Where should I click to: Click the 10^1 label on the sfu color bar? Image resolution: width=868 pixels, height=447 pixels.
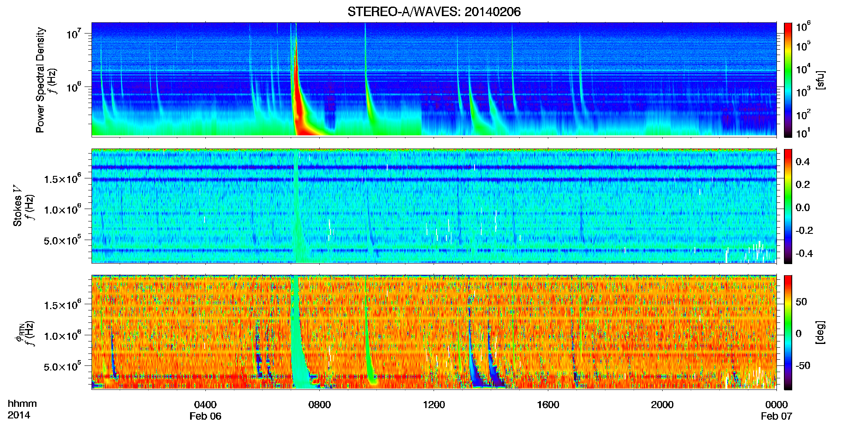coord(803,133)
